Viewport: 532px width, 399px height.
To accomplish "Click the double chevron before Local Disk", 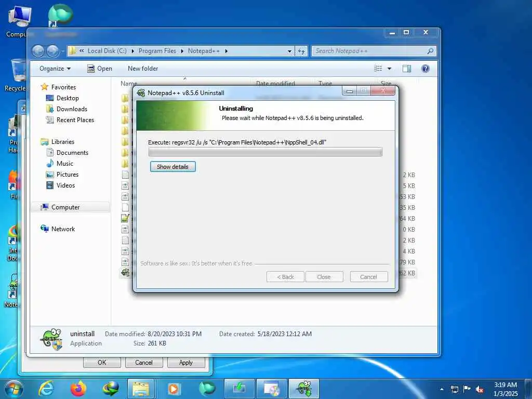I will click(82, 51).
